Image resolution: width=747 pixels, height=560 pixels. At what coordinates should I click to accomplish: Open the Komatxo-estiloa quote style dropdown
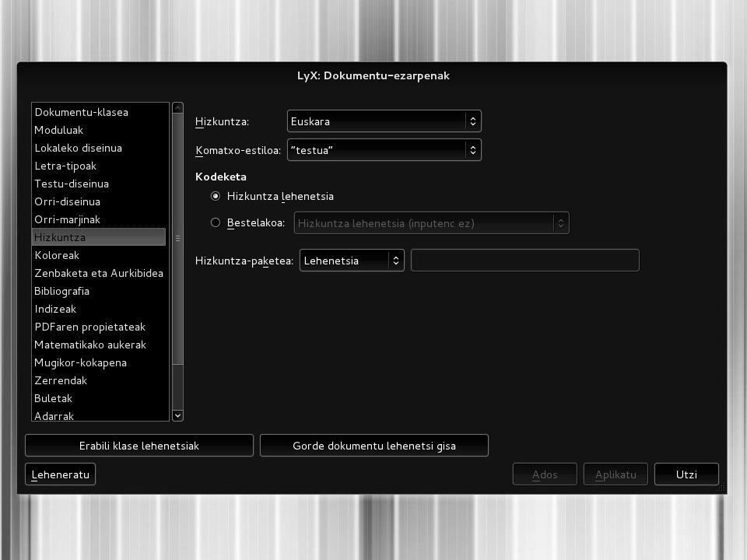(x=384, y=150)
